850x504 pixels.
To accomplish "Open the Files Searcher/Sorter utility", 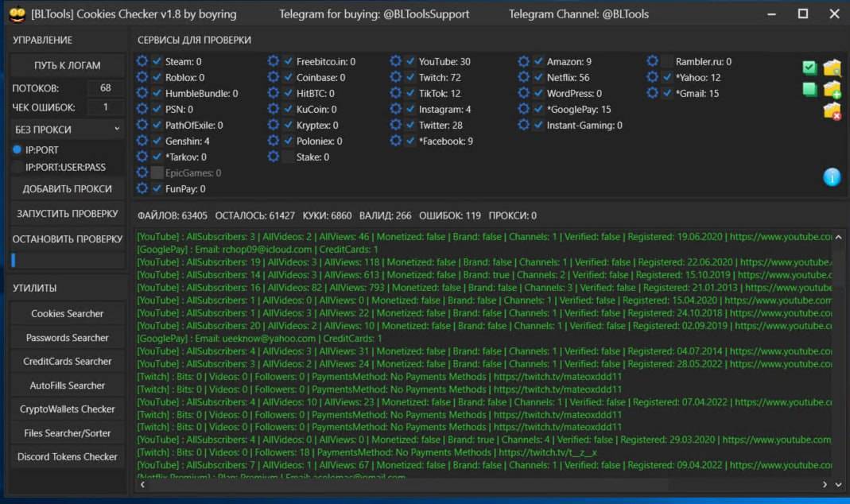I will (x=68, y=432).
